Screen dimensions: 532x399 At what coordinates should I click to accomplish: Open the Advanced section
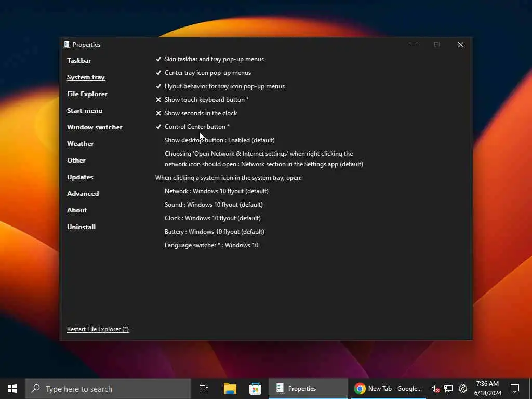point(83,194)
